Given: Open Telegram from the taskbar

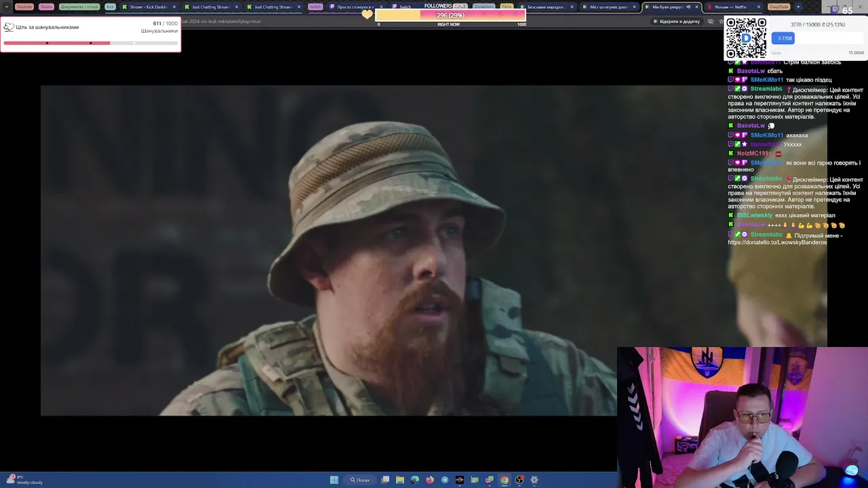Looking at the screenshot, I should tap(445, 480).
